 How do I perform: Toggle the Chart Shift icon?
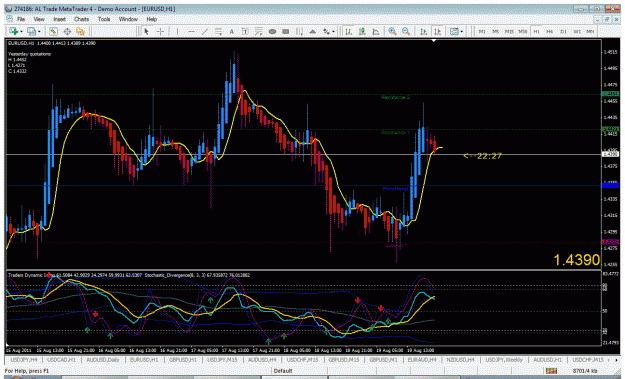(437, 31)
